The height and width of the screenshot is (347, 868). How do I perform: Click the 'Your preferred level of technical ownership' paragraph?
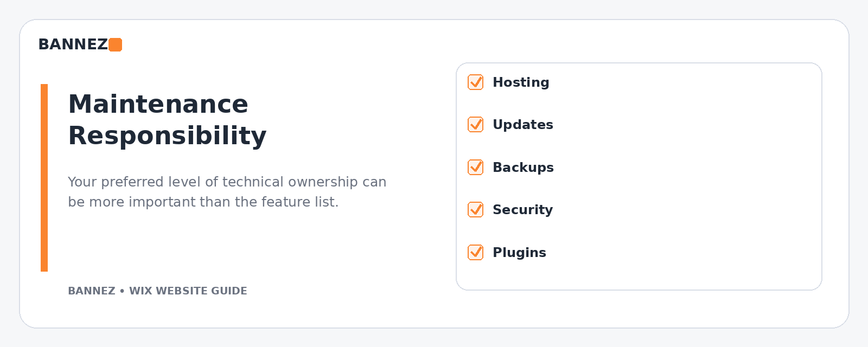[227, 192]
